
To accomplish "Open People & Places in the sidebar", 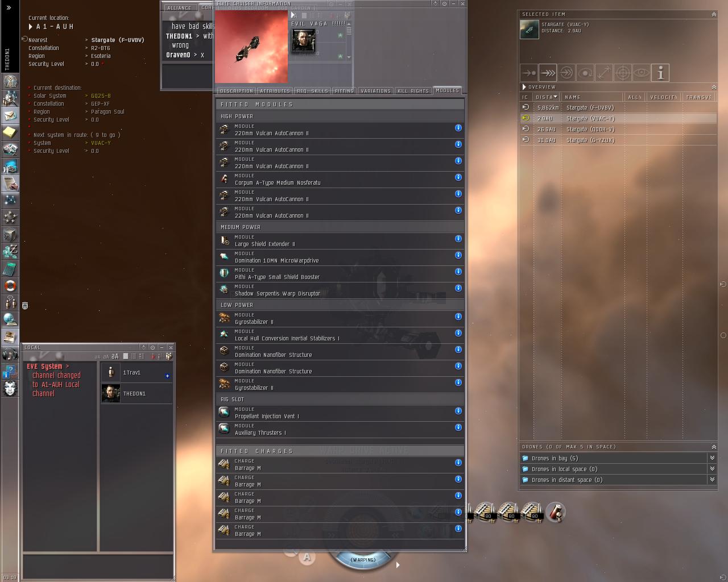I will [10, 98].
